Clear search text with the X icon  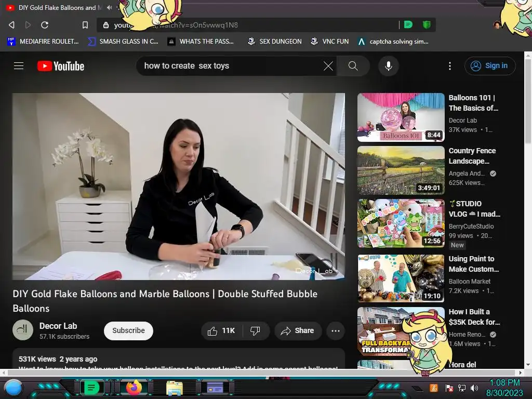[x=328, y=66]
